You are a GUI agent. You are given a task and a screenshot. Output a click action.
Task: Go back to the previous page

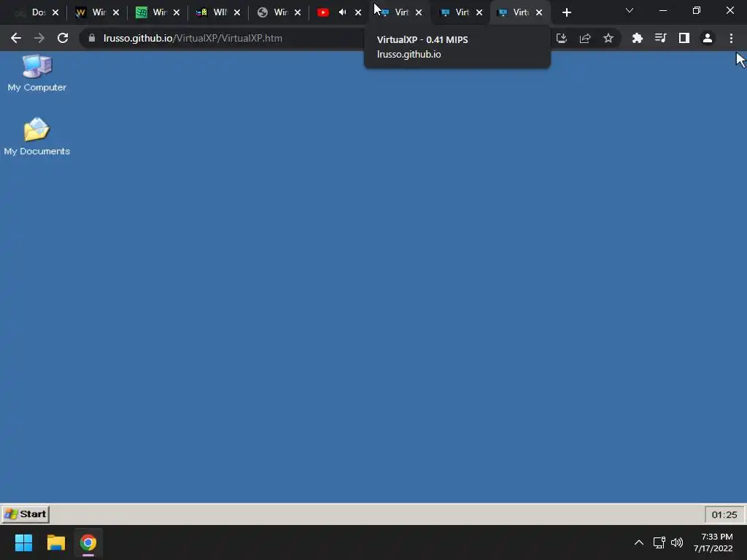click(16, 38)
